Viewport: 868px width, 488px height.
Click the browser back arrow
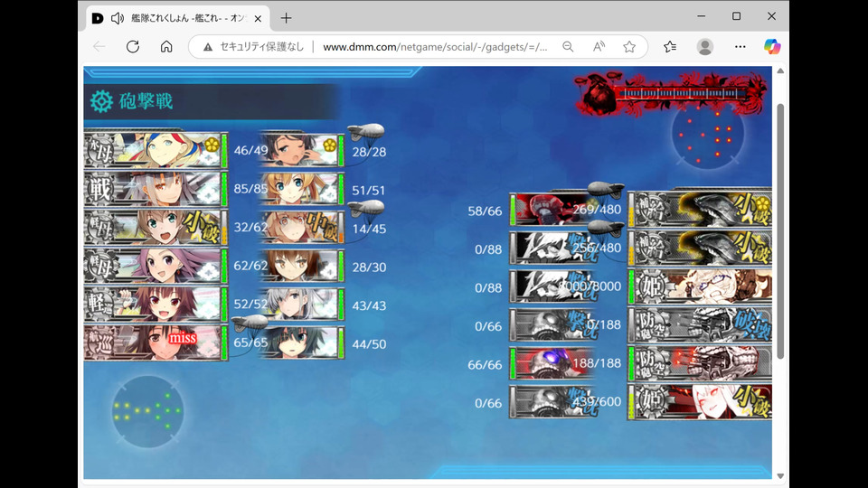tap(99, 47)
